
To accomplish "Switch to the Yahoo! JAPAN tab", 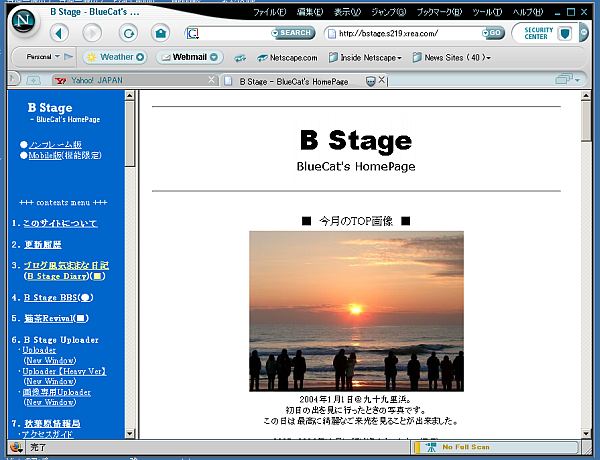I will [130, 80].
